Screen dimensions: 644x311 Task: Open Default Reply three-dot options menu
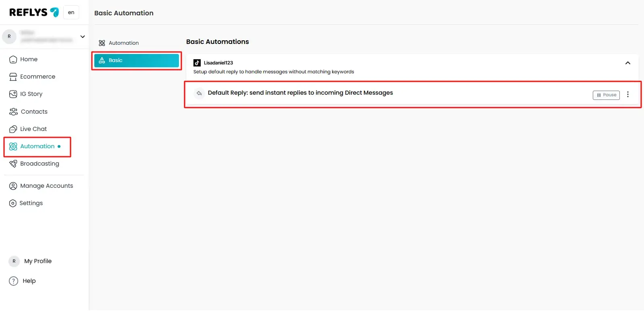point(627,95)
